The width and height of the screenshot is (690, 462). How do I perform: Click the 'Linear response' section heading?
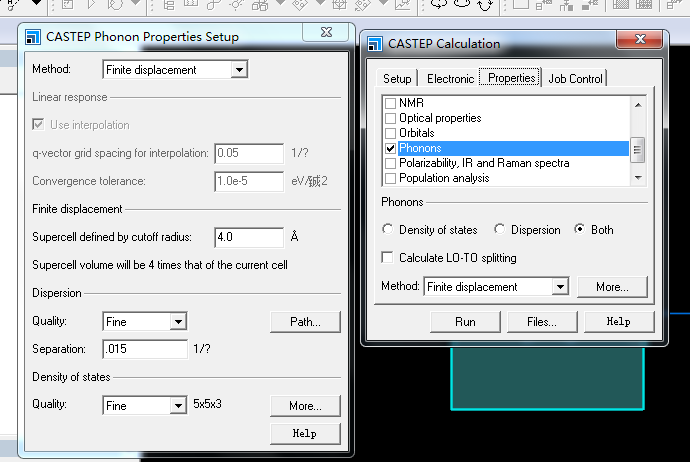click(x=70, y=97)
